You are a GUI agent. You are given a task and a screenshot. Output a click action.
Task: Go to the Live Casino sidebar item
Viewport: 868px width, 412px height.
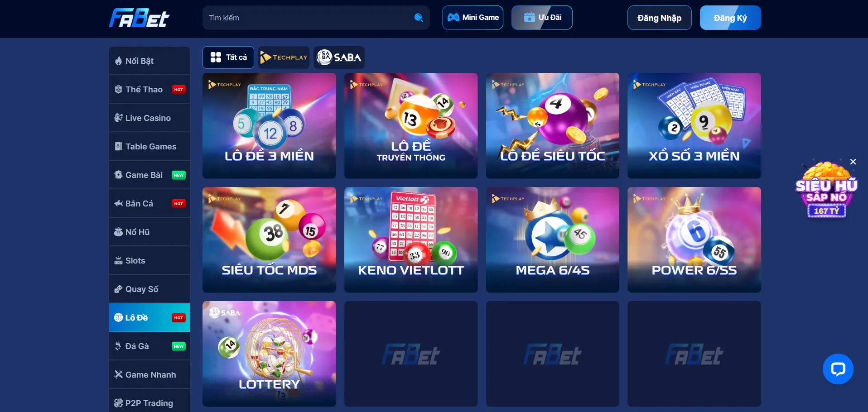click(149, 118)
